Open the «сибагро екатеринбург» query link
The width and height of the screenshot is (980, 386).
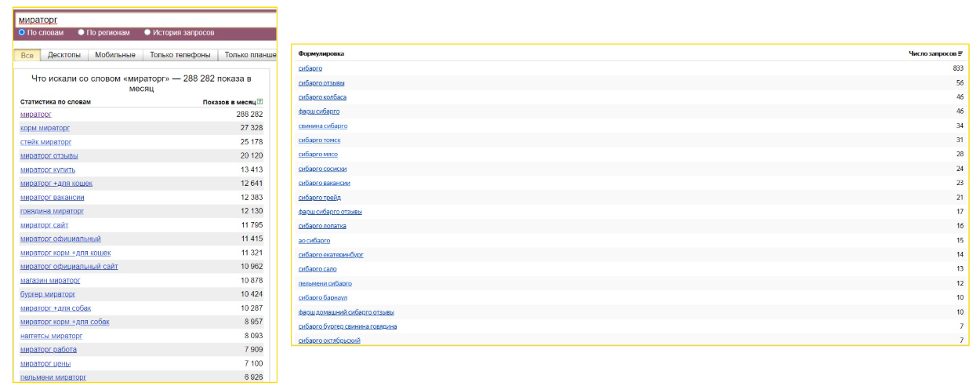pyautogui.click(x=331, y=254)
